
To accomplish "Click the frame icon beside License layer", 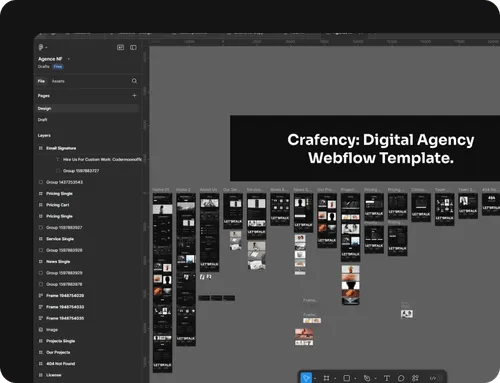I will coord(41,375).
